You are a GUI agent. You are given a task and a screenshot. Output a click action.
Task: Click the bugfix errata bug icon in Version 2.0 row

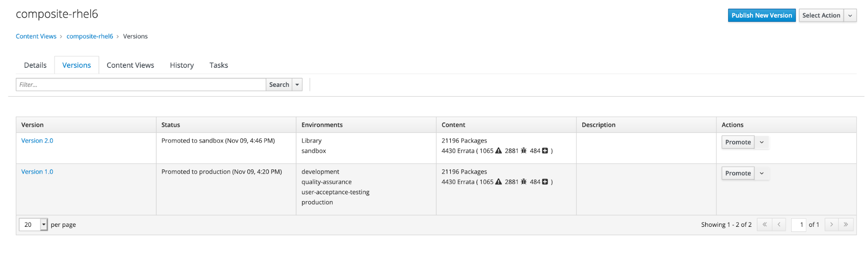(x=524, y=151)
